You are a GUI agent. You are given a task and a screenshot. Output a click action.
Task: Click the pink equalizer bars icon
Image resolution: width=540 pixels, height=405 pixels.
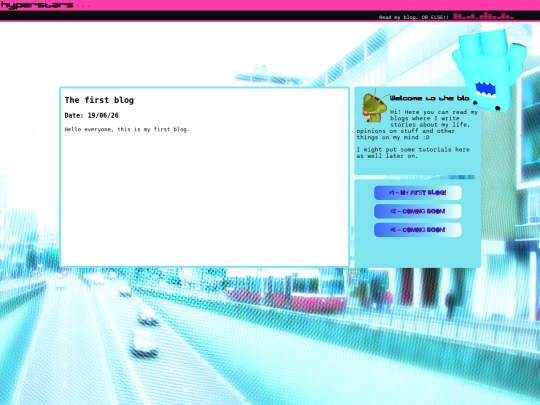(x=483, y=16)
